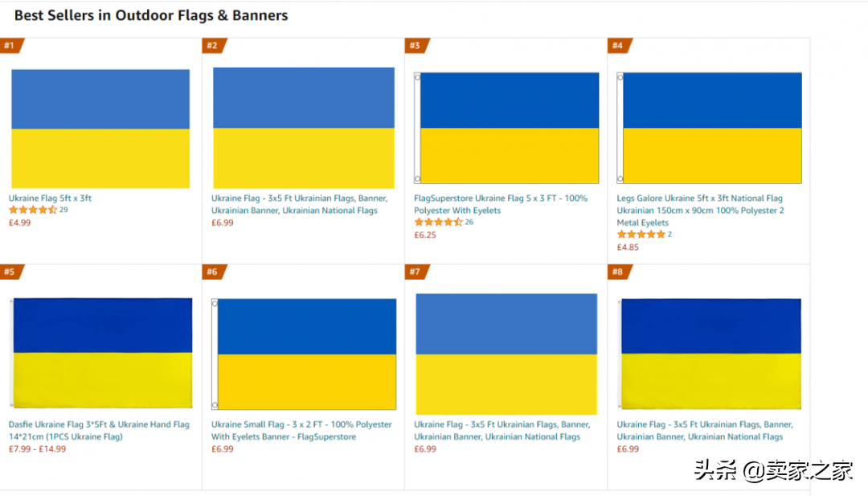Click the #6 rank badge

point(215,272)
